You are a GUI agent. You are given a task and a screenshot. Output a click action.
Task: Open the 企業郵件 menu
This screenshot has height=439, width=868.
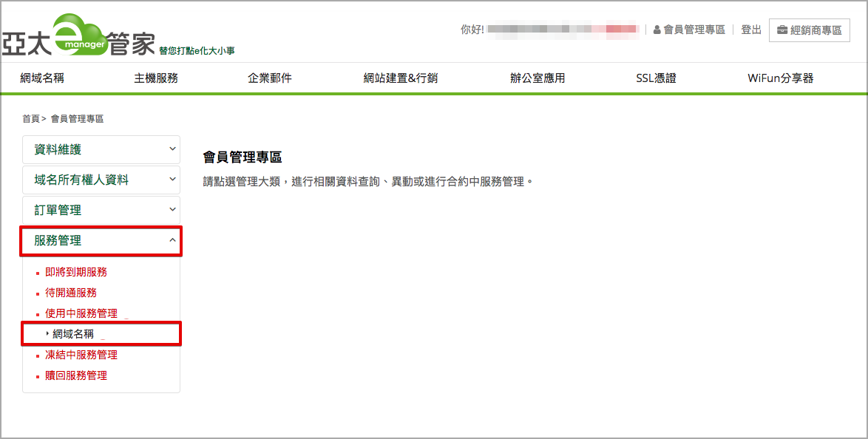click(x=270, y=78)
